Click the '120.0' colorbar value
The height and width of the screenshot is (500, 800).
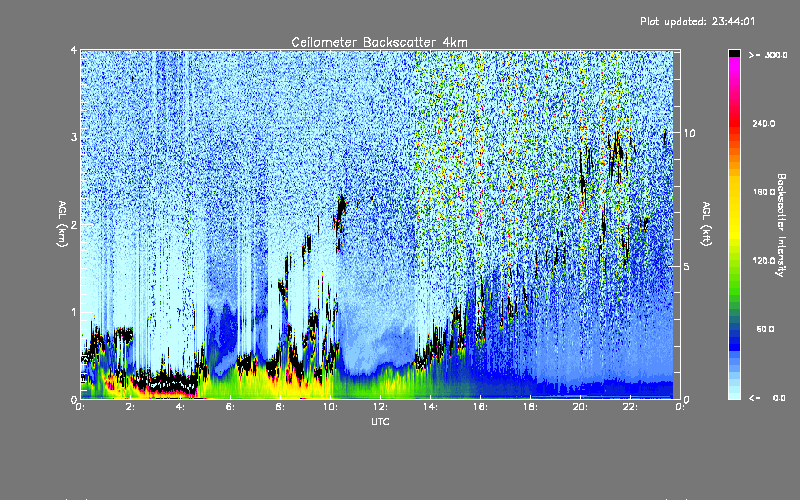point(764,260)
